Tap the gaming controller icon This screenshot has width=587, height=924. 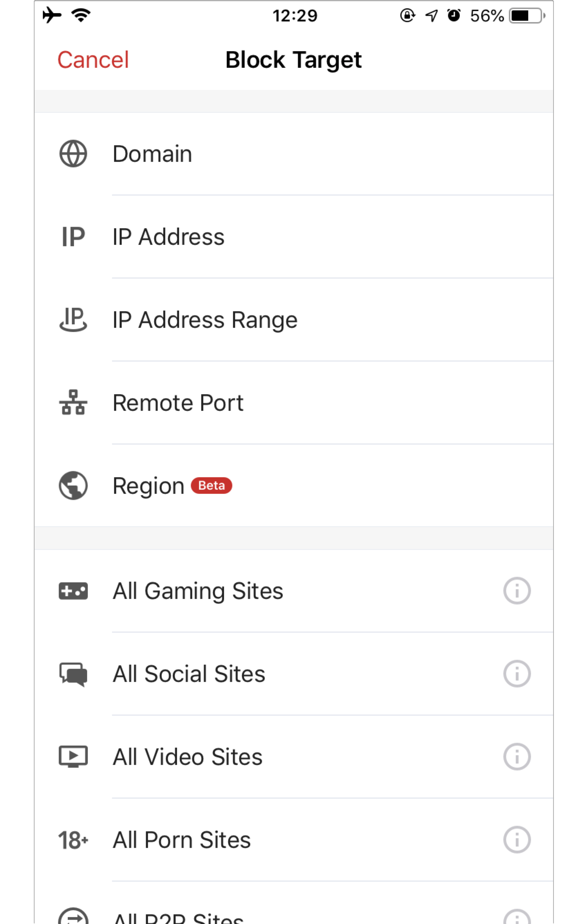pyautogui.click(x=73, y=591)
